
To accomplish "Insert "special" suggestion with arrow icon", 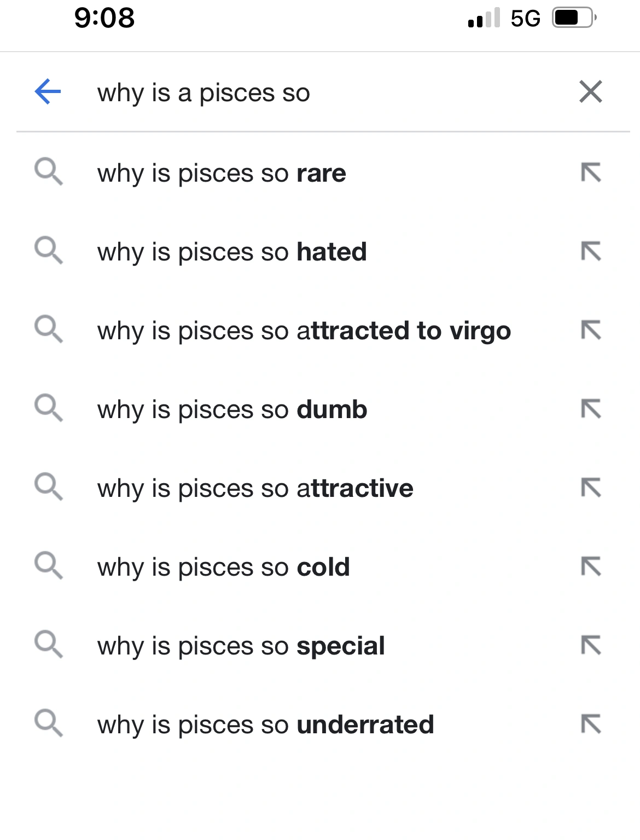I will [591, 646].
